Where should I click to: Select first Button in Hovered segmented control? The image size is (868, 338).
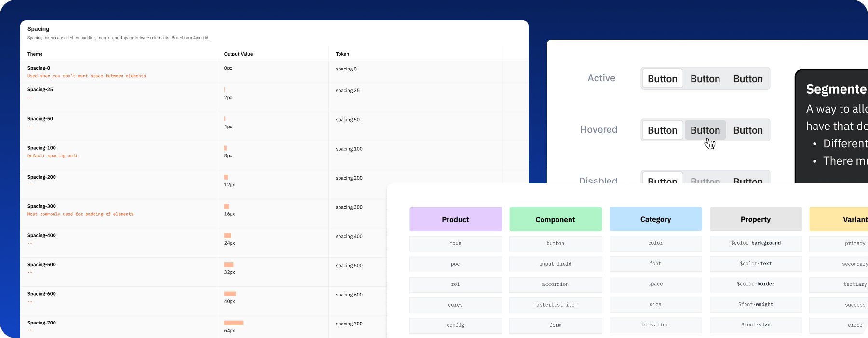(x=662, y=130)
